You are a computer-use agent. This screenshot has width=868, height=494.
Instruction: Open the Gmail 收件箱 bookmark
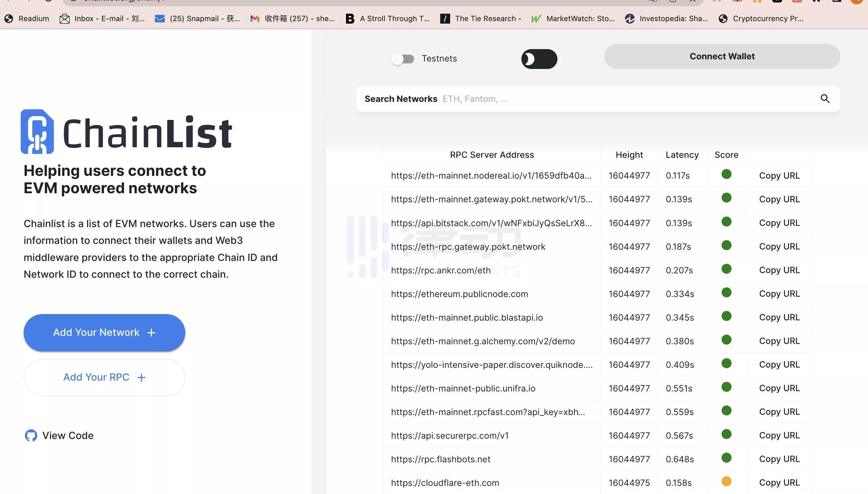[292, 18]
